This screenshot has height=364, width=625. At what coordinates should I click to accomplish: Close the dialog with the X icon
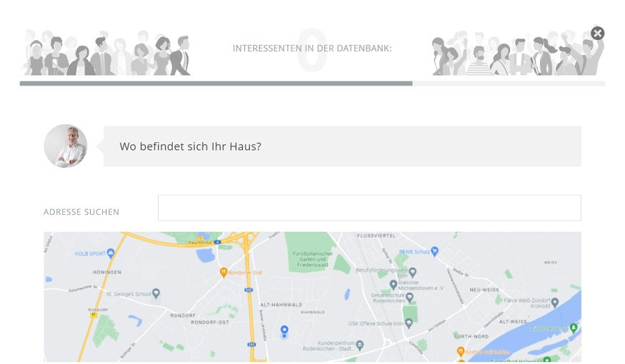pyautogui.click(x=597, y=34)
